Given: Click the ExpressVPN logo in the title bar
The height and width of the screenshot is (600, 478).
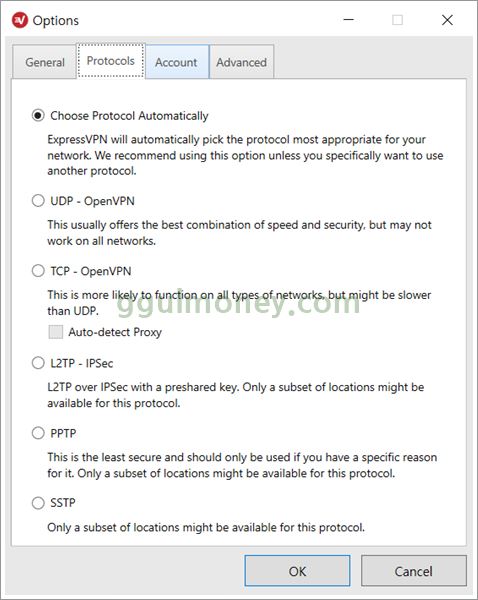Looking at the screenshot, I should [x=20, y=20].
